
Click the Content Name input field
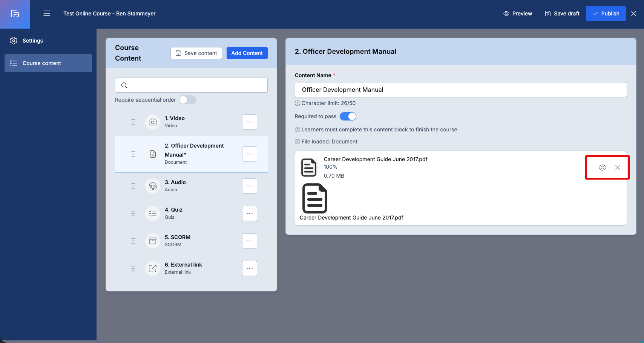click(x=461, y=90)
